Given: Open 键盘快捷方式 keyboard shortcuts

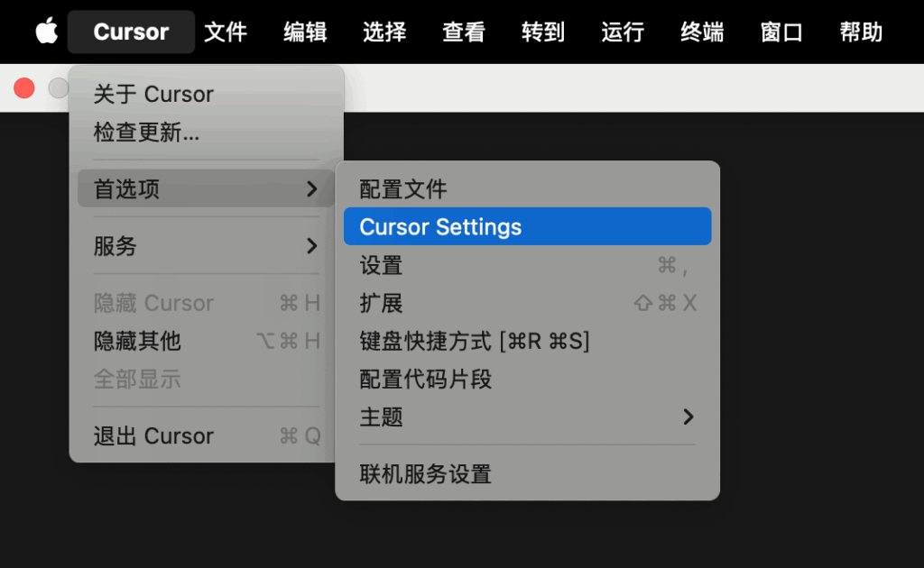Looking at the screenshot, I should (x=474, y=342).
